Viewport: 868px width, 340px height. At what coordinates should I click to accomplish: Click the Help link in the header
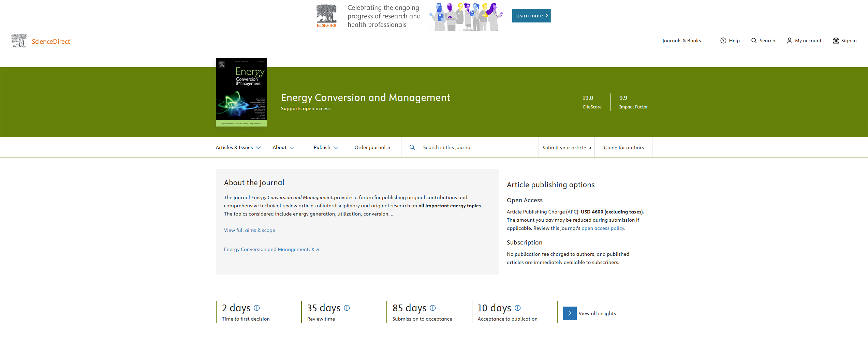tap(730, 41)
